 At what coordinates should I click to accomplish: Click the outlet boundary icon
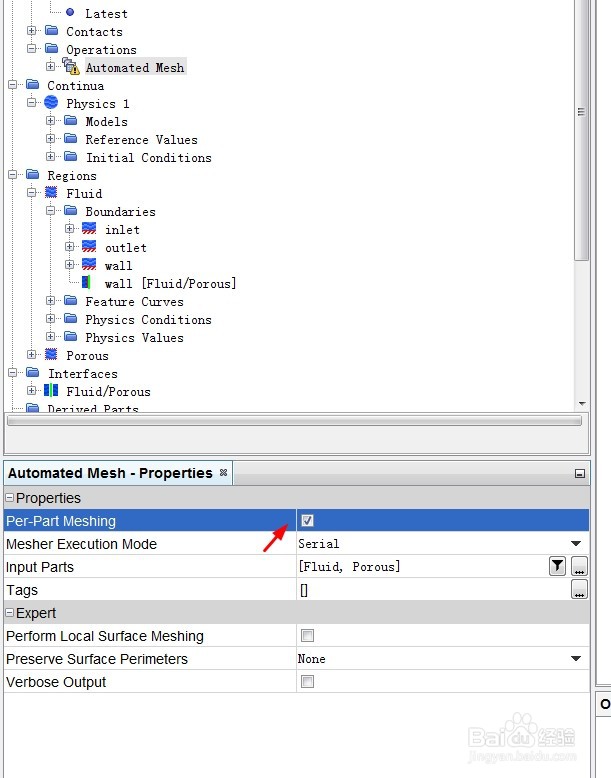(x=89, y=247)
